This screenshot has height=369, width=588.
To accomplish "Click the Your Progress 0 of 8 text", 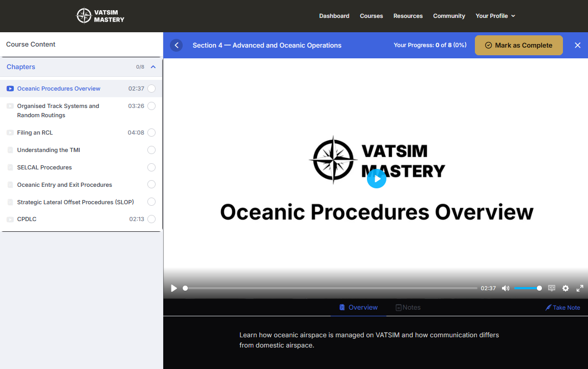I will pyautogui.click(x=430, y=45).
